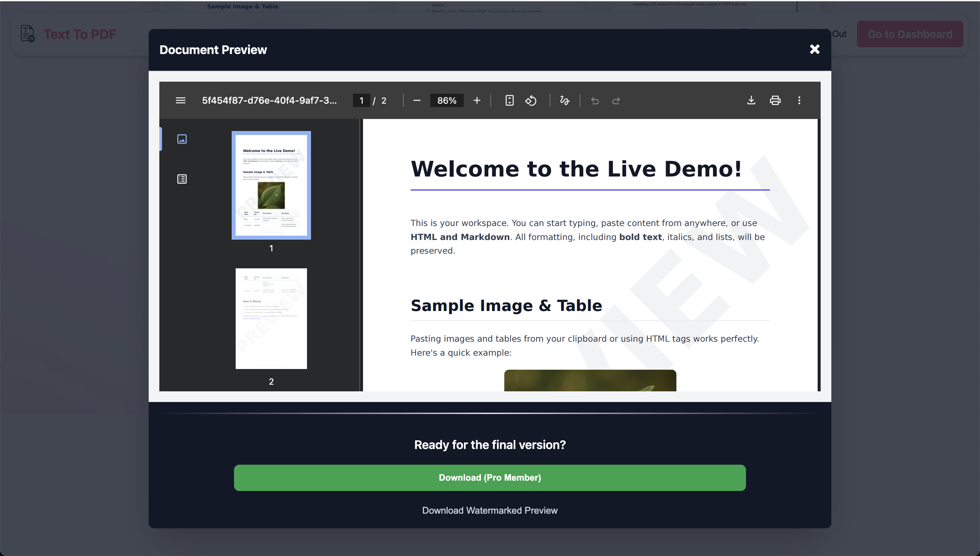Select page 2 thumbnail
Screen dimensions: 980x556
pos(271,318)
